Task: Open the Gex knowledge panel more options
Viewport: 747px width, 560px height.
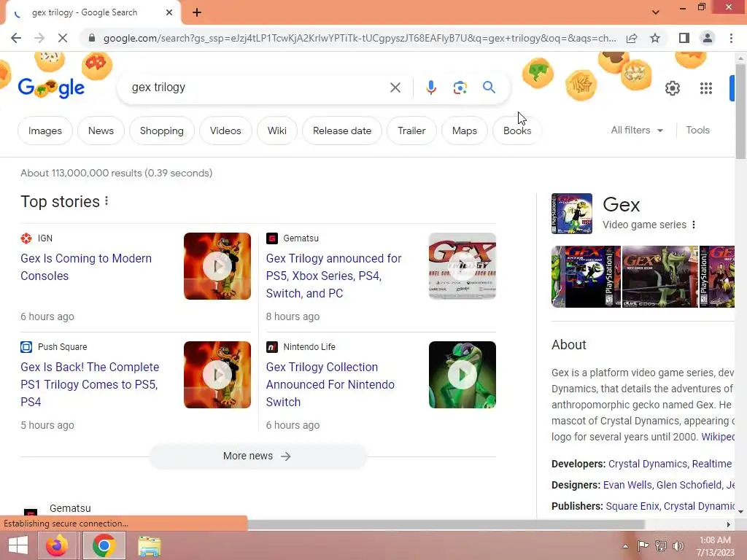Action: point(694,225)
